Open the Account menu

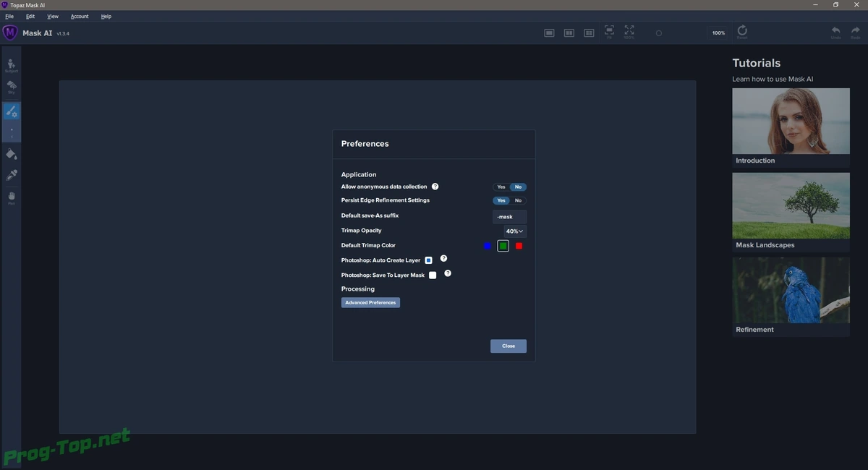point(80,16)
